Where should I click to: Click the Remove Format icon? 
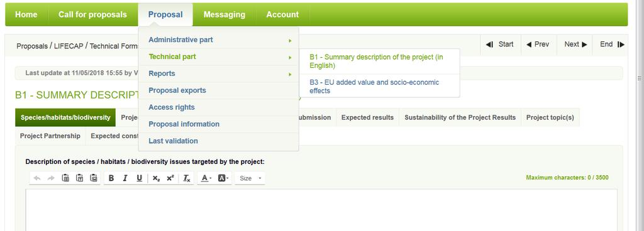[186, 178]
